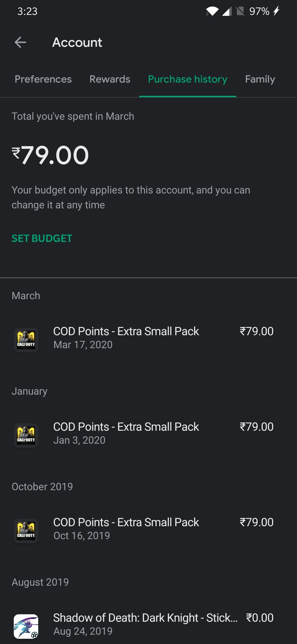Tap Call of Duty icon for Jan 3 purchase
297x644 pixels.
26,435
